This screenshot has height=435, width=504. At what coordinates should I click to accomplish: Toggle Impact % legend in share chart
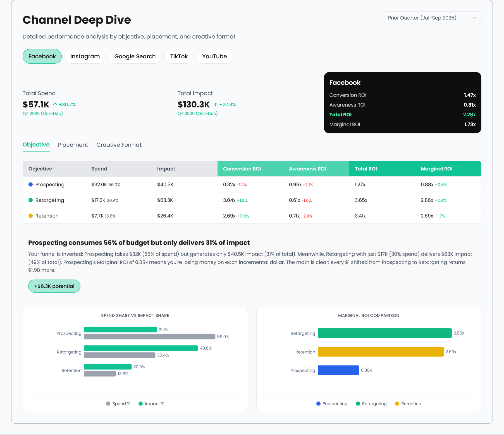(x=151, y=404)
